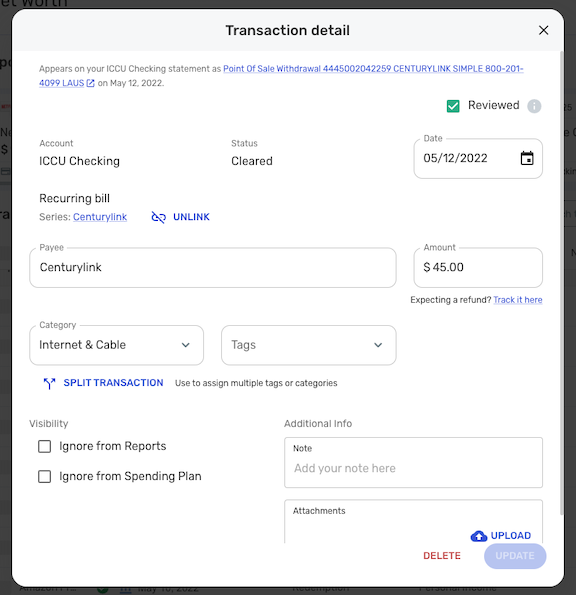Click the split transaction arrows icon

[49, 383]
